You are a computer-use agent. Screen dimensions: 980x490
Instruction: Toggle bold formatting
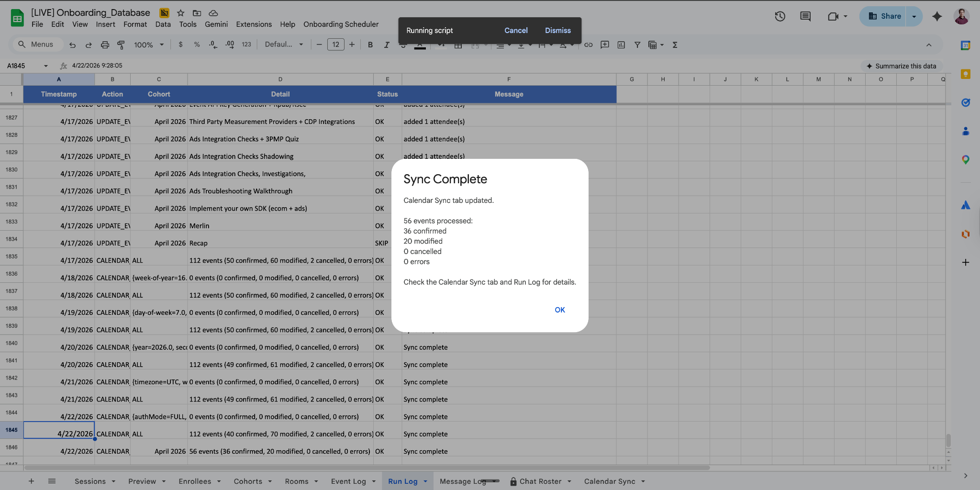coord(370,45)
